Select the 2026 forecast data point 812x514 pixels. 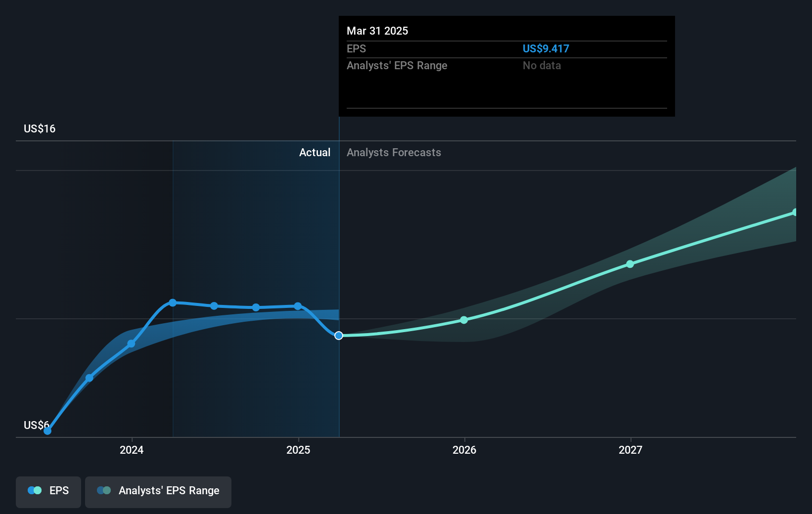pos(464,320)
